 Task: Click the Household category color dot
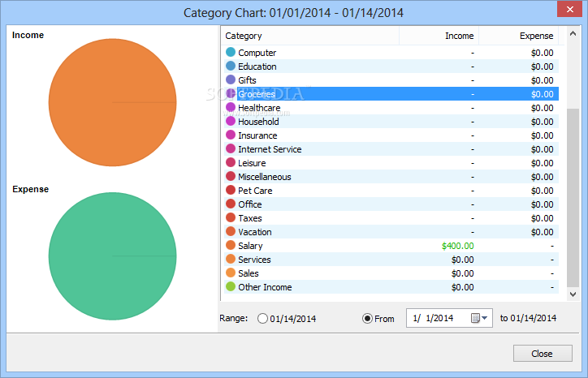(x=231, y=121)
